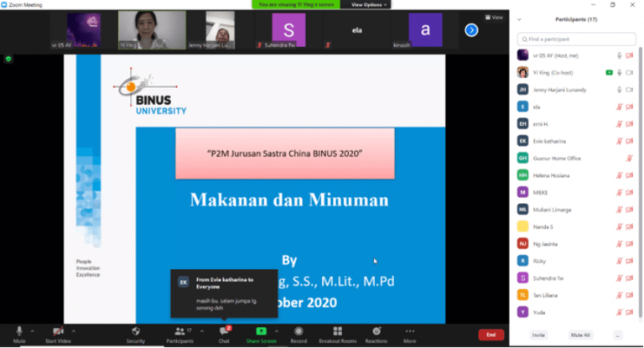Screen dimensions: 644x348
Task: End the meeting with the red End button
Action: pyautogui.click(x=491, y=335)
